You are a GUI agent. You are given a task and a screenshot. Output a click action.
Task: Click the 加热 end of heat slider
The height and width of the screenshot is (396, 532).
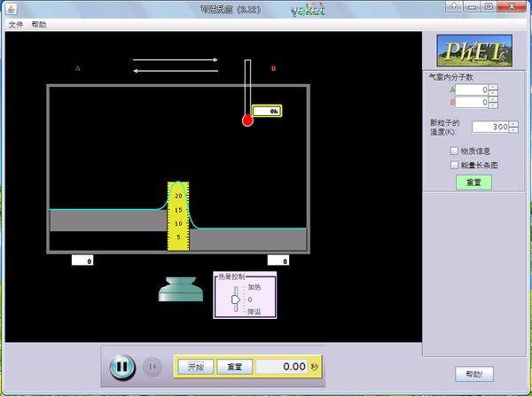(254, 287)
